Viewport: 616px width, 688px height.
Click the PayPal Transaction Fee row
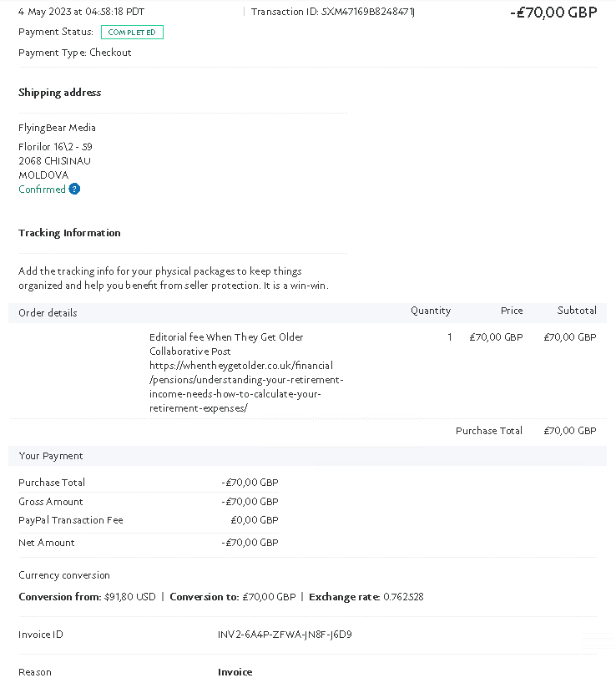149,520
